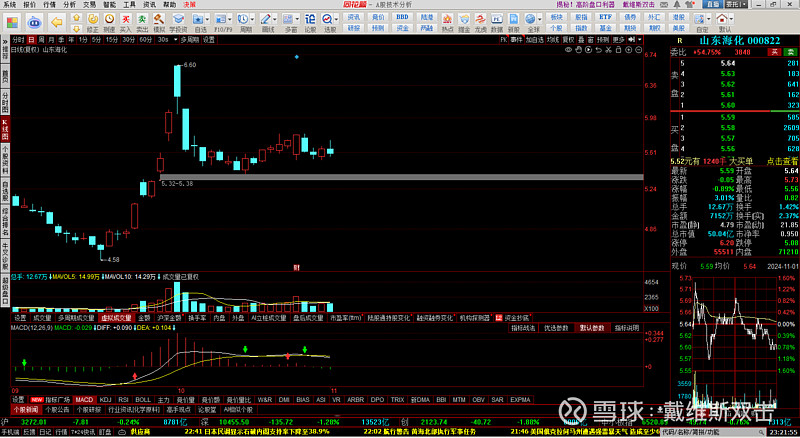Expand the 画线 dropdown arrow
The width and height of the screenshot is (800, 438).
coord(274,19)
